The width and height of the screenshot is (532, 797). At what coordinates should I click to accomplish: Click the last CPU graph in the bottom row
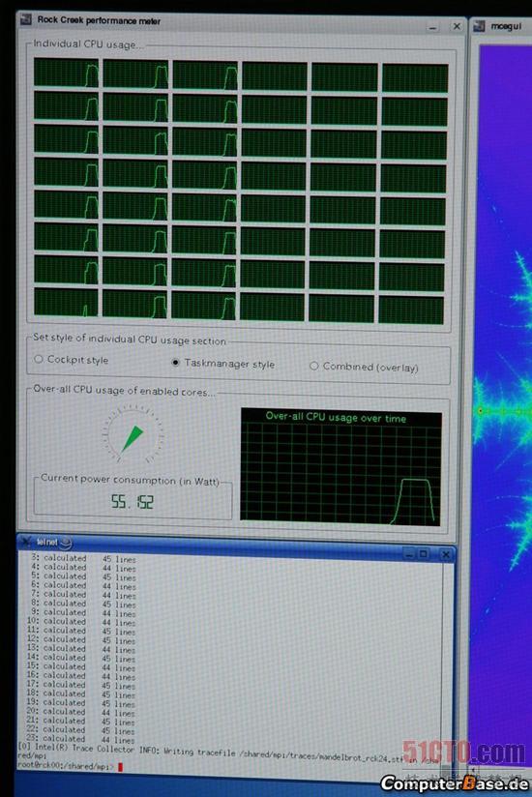411,310
